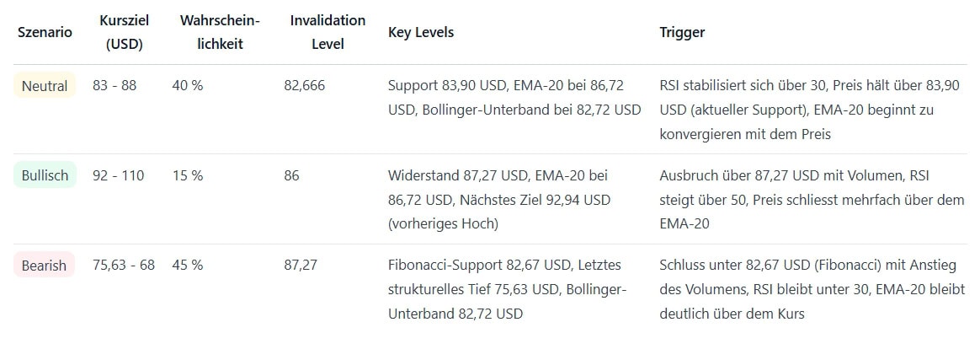Click the Szenario column header
Screen dimensions: 980x349
click(x=45, y=32)
